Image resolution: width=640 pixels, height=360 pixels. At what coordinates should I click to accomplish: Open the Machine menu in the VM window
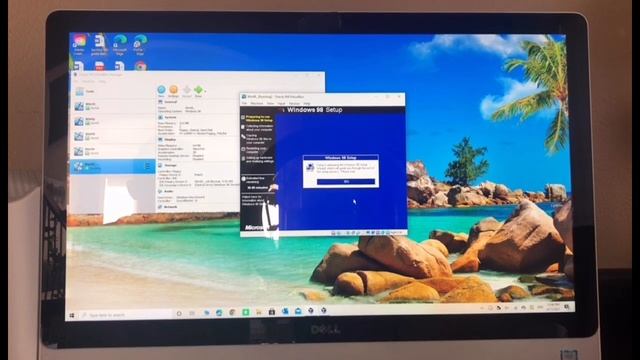coord(257,103)
